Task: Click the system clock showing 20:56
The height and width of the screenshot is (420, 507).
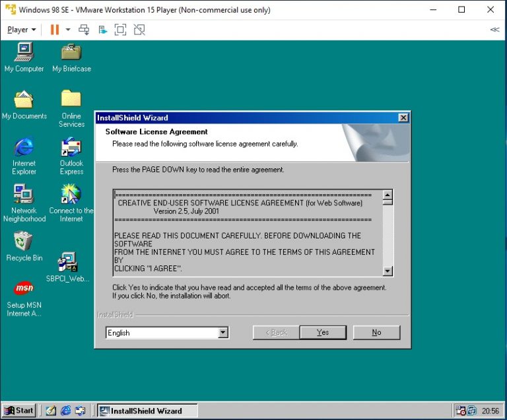Action: click(x=490, y=411)
